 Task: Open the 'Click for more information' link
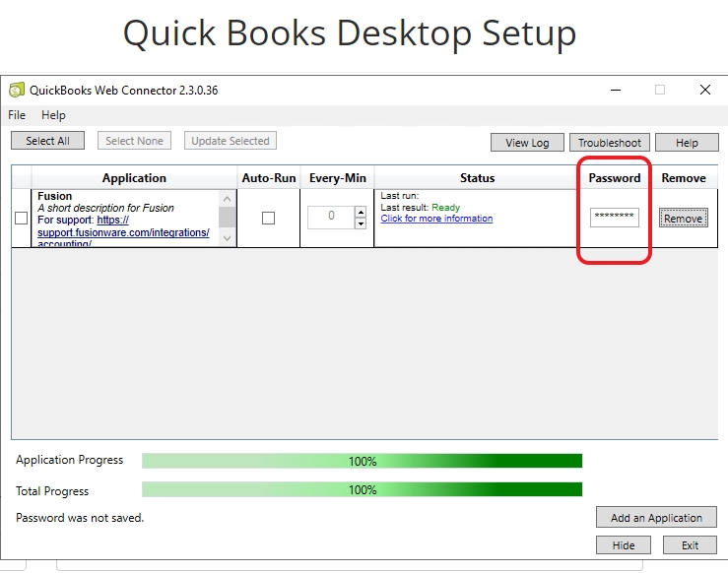coord(436,219)
